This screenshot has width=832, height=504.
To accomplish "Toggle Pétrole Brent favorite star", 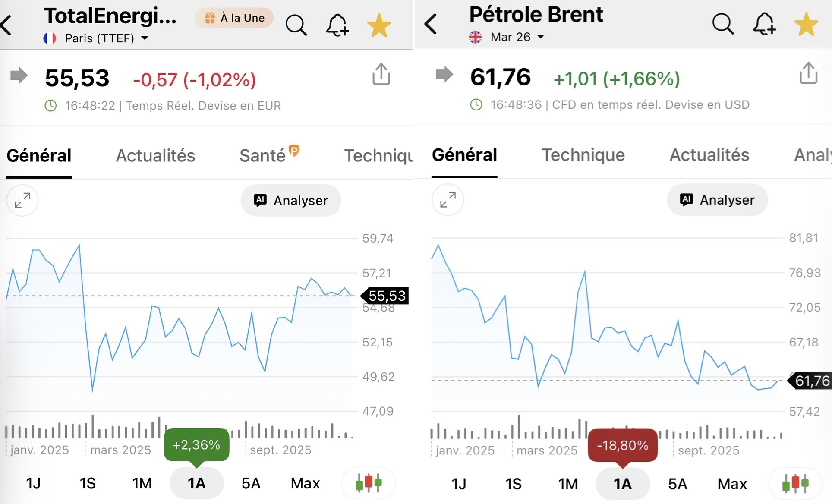I will pyautogui.click(x=806, y=24).
